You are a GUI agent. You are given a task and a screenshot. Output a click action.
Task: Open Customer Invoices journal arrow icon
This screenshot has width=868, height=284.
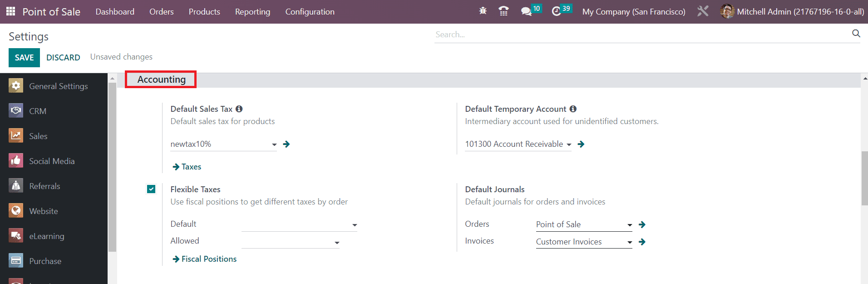tap(642, 242)
